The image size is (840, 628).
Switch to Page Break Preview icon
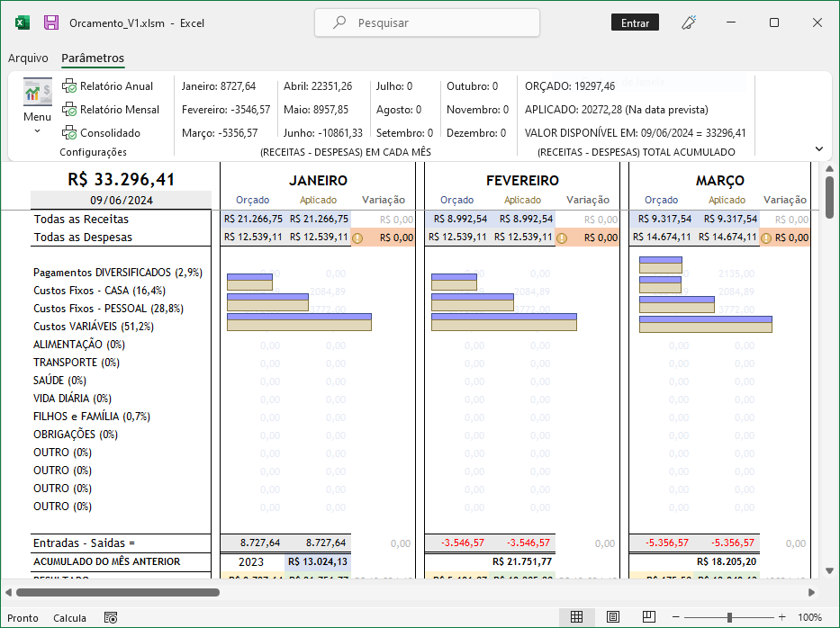(648, 617)
